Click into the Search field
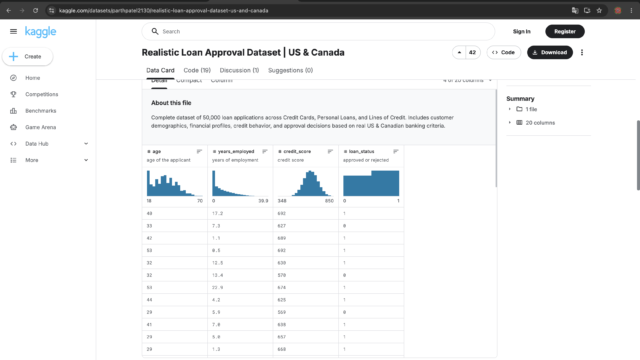The image size is (640, 360). click(318, 31)
